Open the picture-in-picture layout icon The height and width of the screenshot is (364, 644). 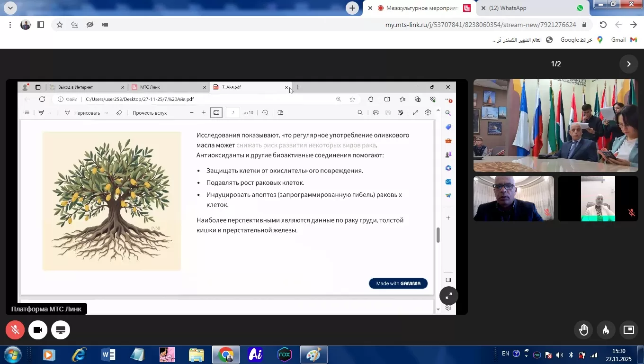coord(629,330)
